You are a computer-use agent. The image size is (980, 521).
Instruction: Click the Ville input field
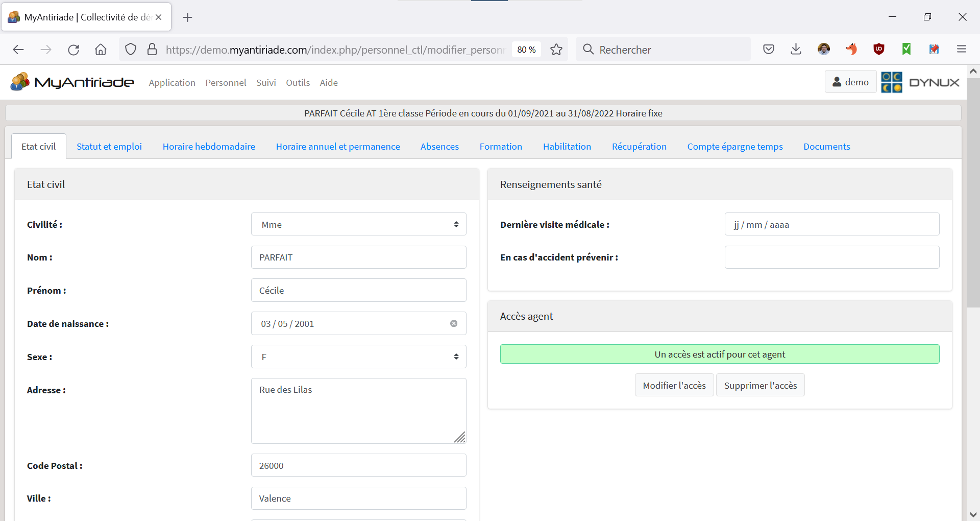tap(358, 498)
